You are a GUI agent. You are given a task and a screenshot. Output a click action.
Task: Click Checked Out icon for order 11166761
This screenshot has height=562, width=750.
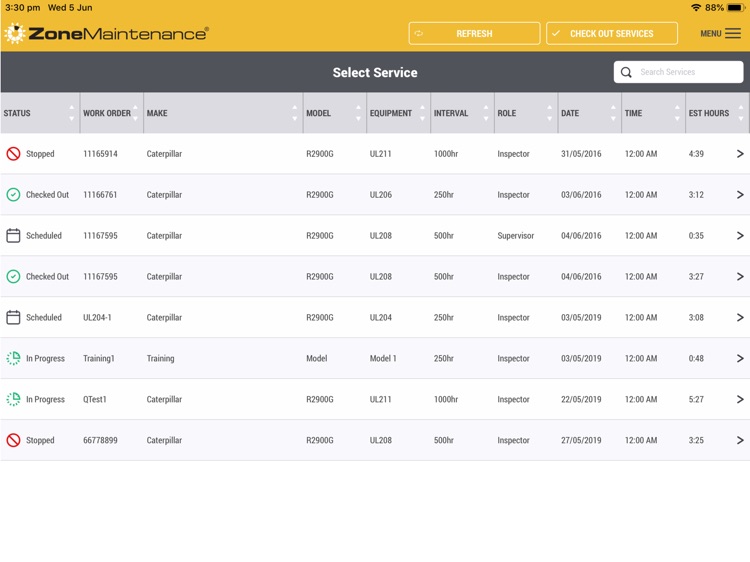click(13, 195)
